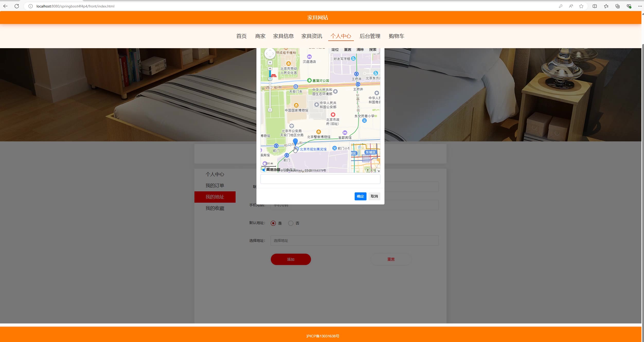The image size is (644, 342).
Task: Click the 北京市政府(旧址) red star icon
Action: click(x=333, y=115)
